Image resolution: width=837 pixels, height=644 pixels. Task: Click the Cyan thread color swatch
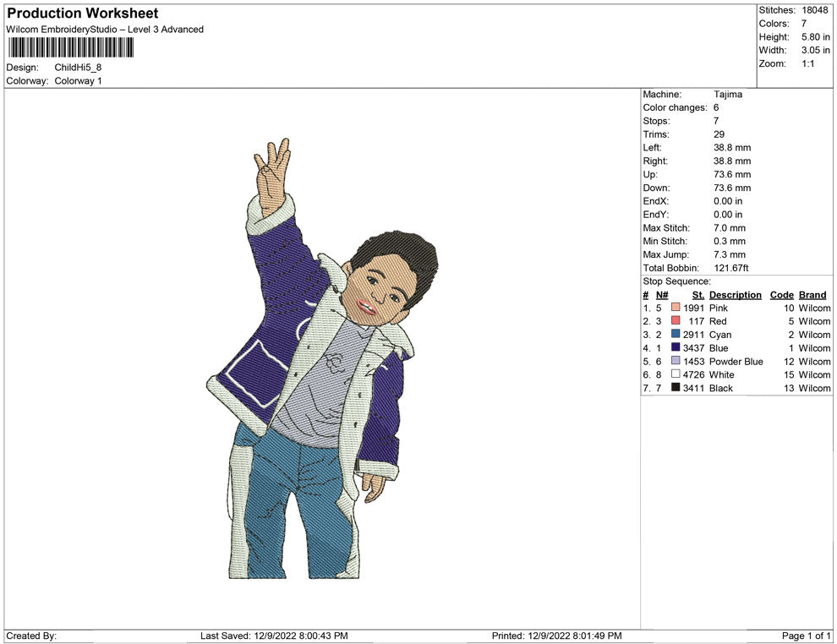tap(676, 335)
